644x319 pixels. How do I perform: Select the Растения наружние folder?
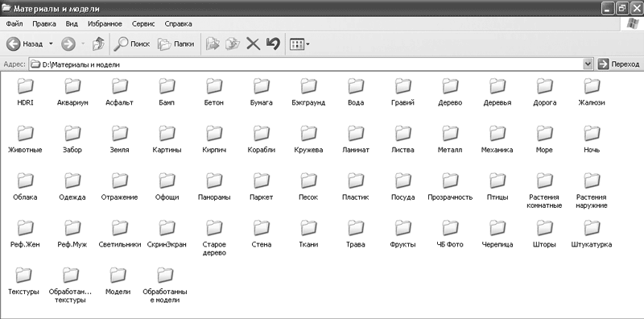pyautogui.click(x=592, y=191)
